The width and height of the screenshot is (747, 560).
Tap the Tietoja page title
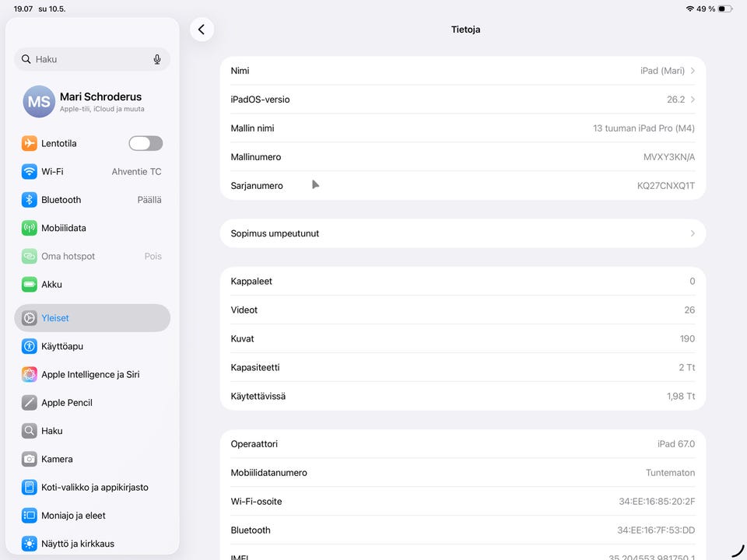[465, 30]
